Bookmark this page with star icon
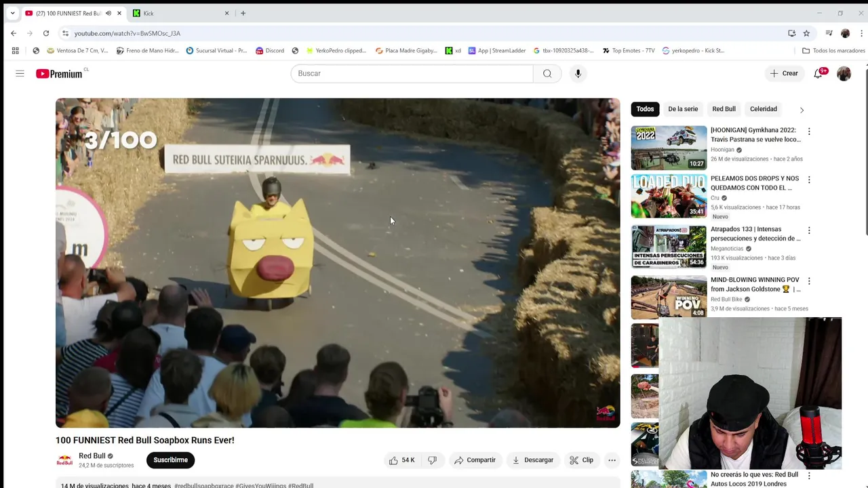Screen dimensions: 868x488 tap(806, 33)
